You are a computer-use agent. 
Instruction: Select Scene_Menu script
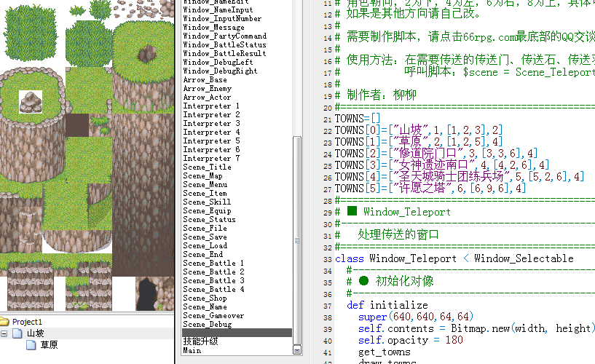point(205,184)
